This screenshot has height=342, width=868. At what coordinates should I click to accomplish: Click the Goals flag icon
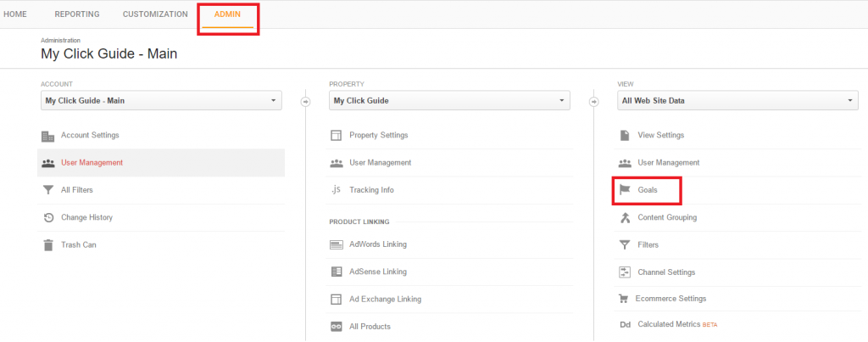point(625,190)
